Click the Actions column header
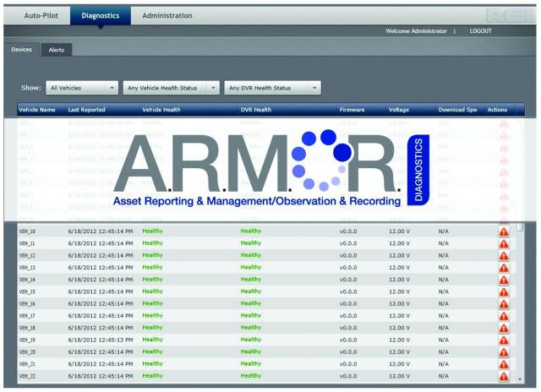Image resolution: width=541 pixels, height=392 pixels. click(x=500, y=110)
